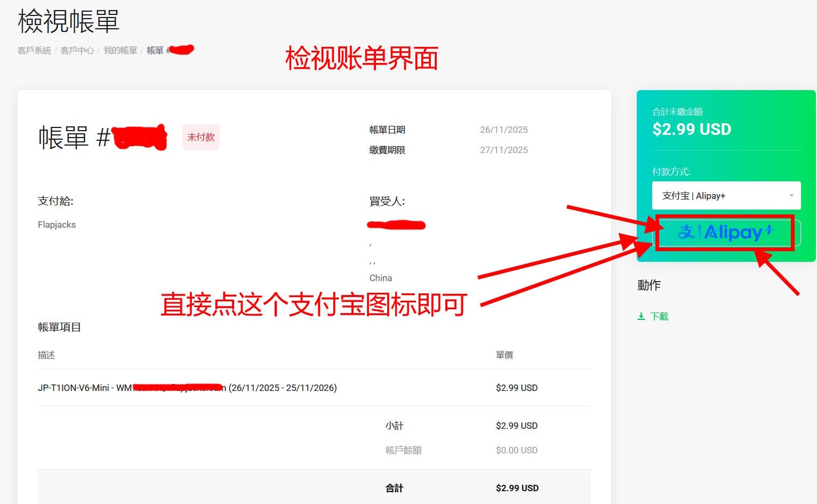The width and height of the screenshot is (817, 504).
Task: Click the 動作 section heading
Action: pyautogui.click(x=648, y=285)
